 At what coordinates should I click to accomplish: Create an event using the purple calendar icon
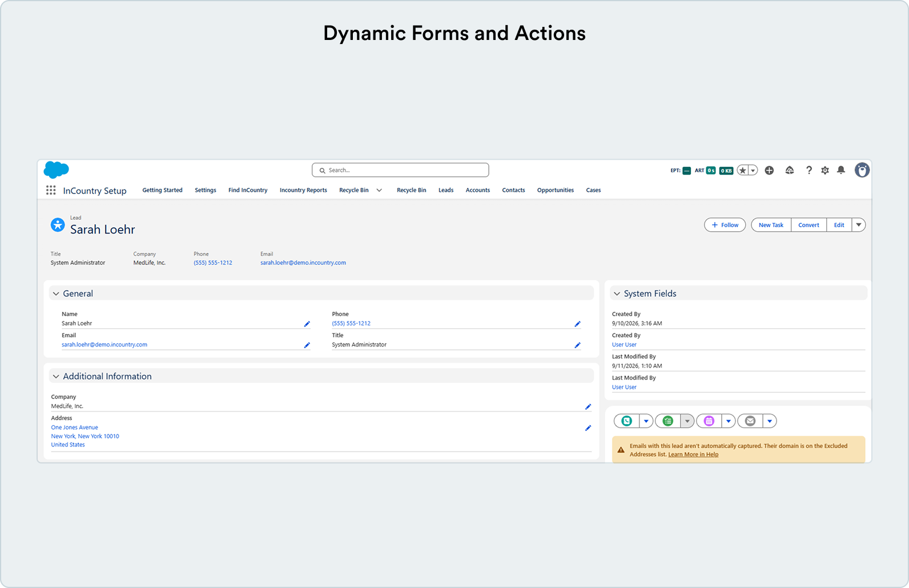pos(709,421)
